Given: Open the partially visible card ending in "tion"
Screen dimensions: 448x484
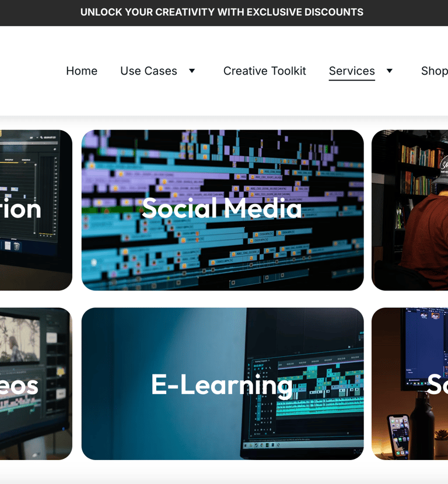Looking at the screenshot, I should tap(36, 210).
